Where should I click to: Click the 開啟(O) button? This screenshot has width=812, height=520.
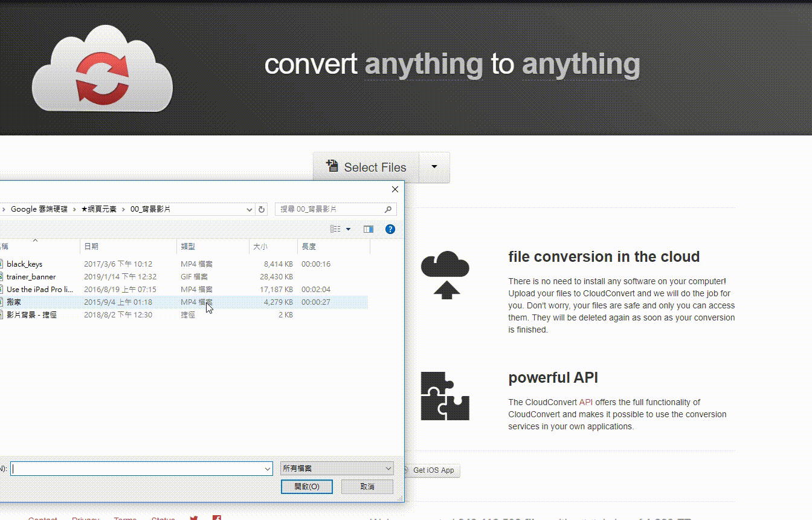click(x=306, y=487)
